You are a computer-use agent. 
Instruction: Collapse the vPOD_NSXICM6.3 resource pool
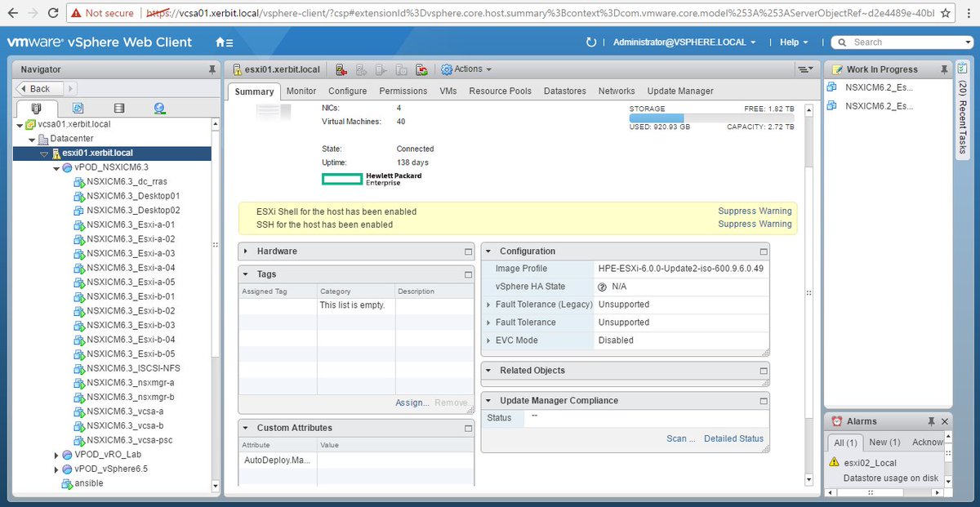click(x=56, y=168)
